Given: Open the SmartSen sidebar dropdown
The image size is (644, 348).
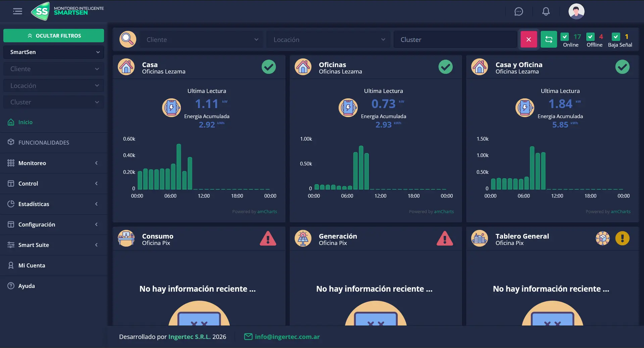Looking at the screenshot, I should tap(54, 52).
